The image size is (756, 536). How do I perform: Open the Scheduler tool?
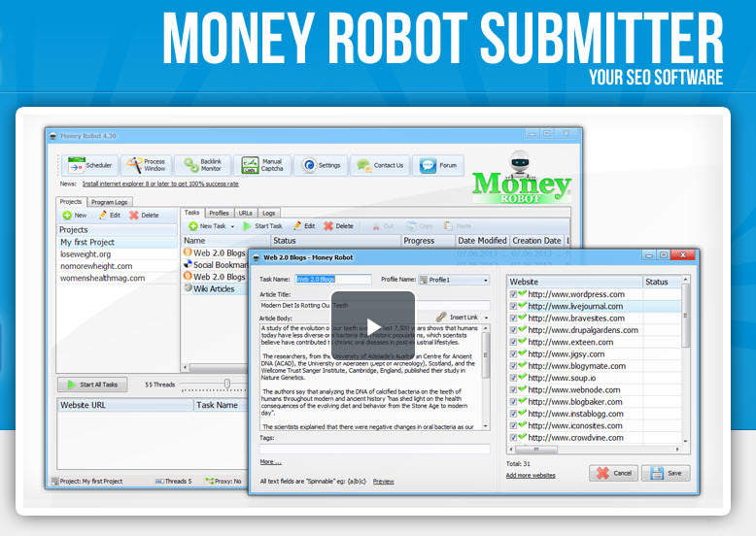pyautogui.click(x=89, y=165)
